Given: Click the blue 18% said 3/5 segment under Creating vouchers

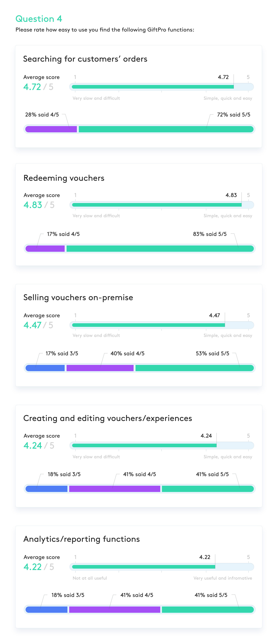Looking at the screenshot, I should coord(47,489).
